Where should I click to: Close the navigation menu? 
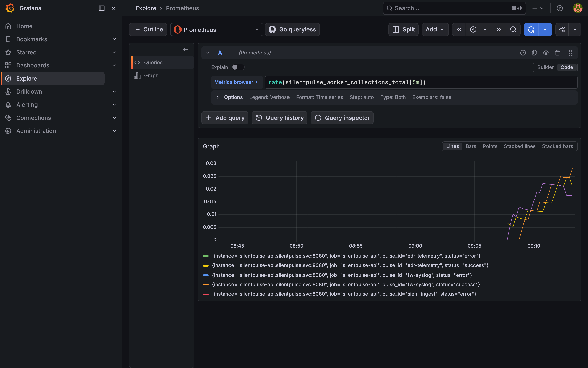(x=114, y=8)
